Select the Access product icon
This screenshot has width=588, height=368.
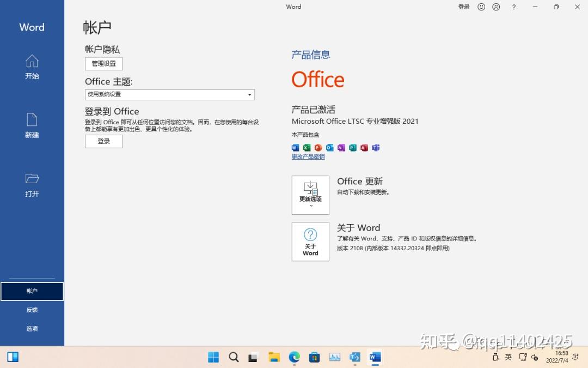click(x=364, y=147)
